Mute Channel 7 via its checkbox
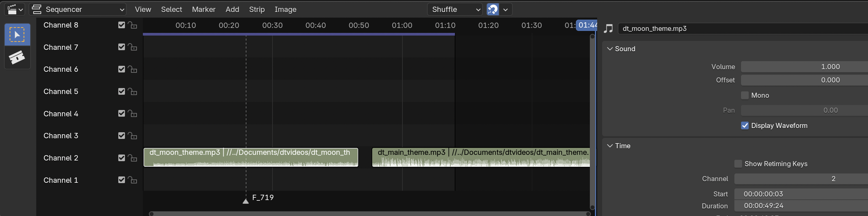 122,47
